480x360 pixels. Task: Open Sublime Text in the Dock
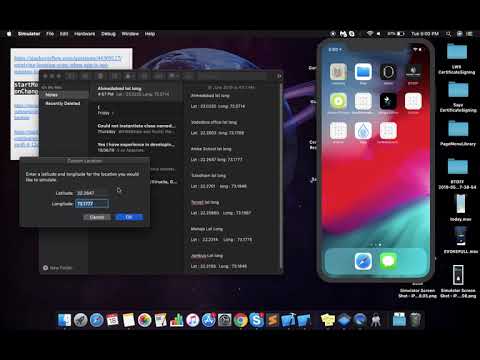click(273, 320)
